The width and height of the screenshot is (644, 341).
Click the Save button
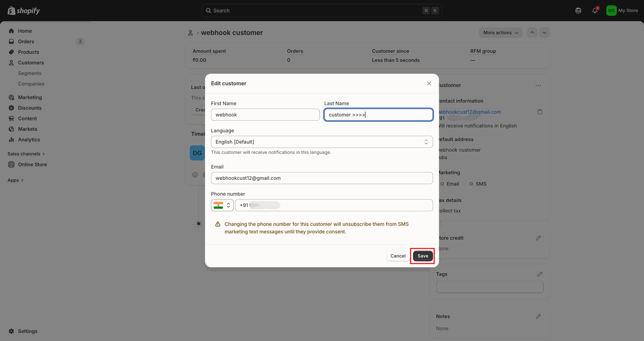(423, 256)
